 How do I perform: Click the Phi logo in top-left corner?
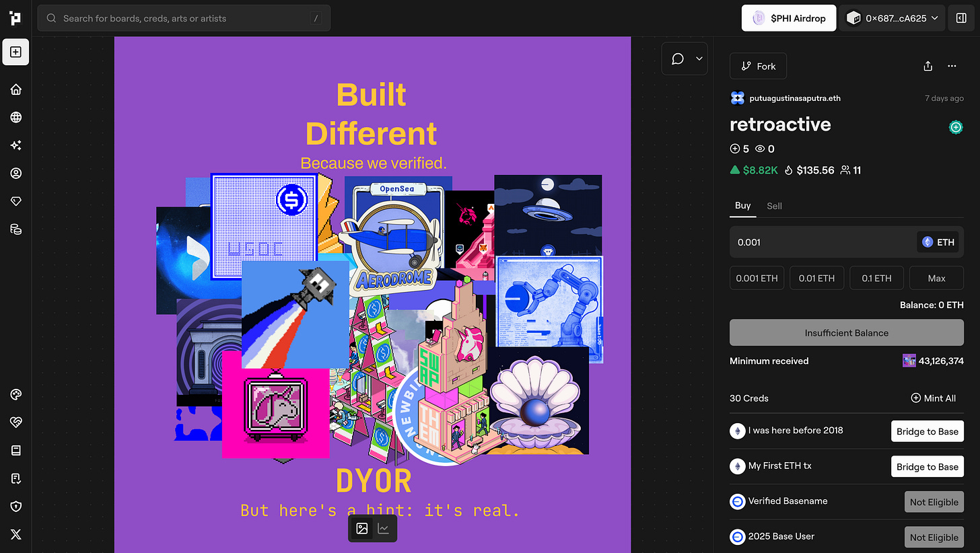click(15, 18)
